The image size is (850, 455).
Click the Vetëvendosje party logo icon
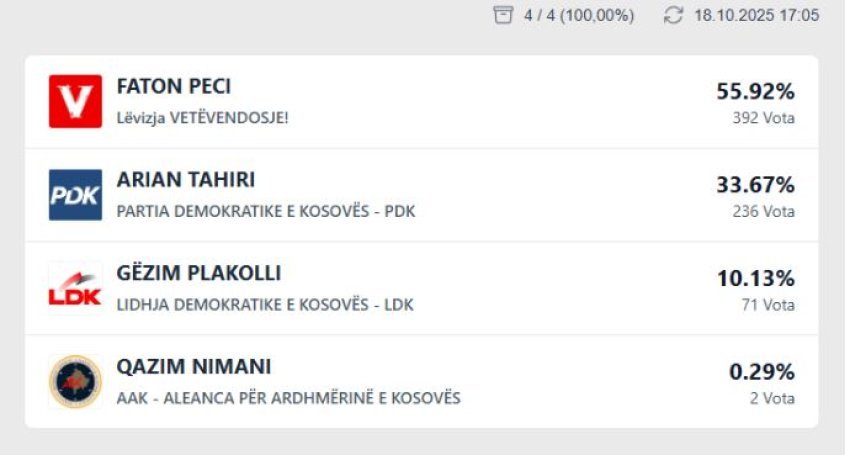click(75, 101)
